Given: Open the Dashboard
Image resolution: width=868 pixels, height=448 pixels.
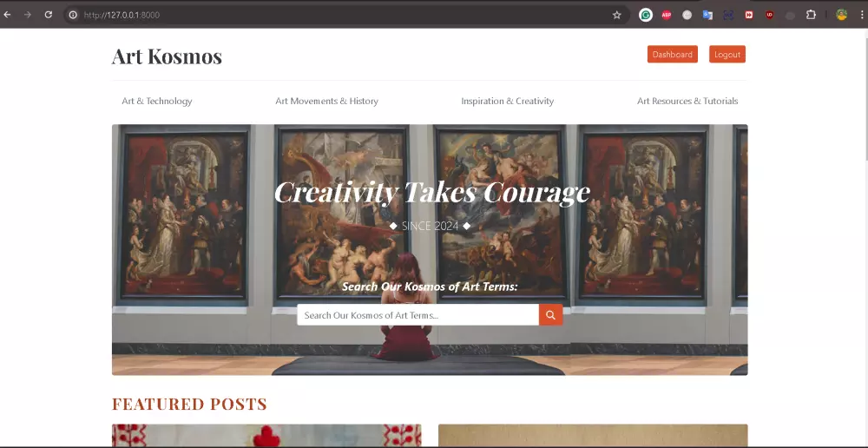Looking at the screenshot, I should 673,55.
